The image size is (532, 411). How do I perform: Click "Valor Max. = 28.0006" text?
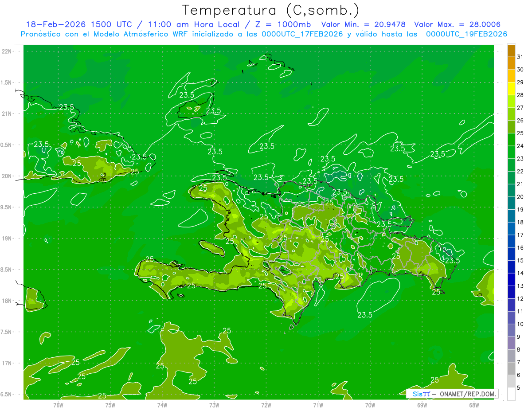[x=458, y=25]
